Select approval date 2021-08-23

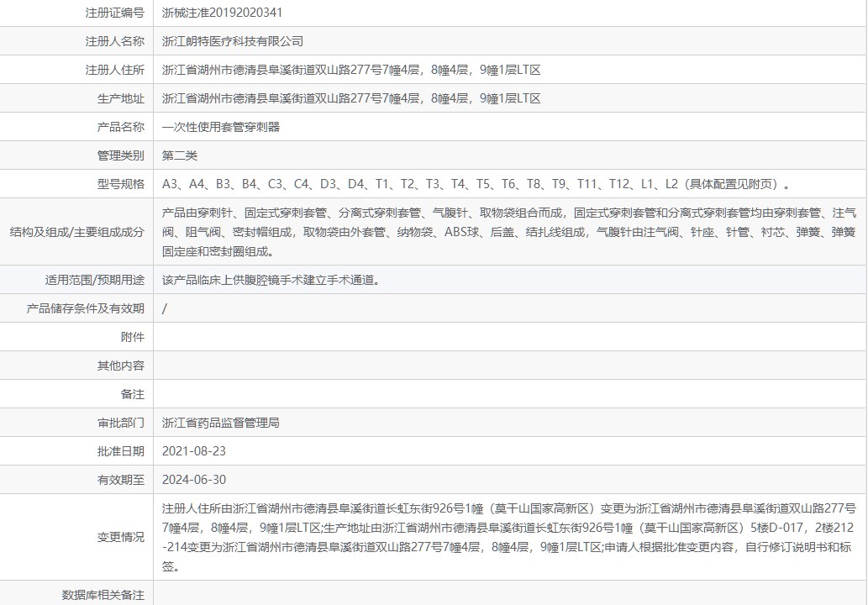coord(194,452)
